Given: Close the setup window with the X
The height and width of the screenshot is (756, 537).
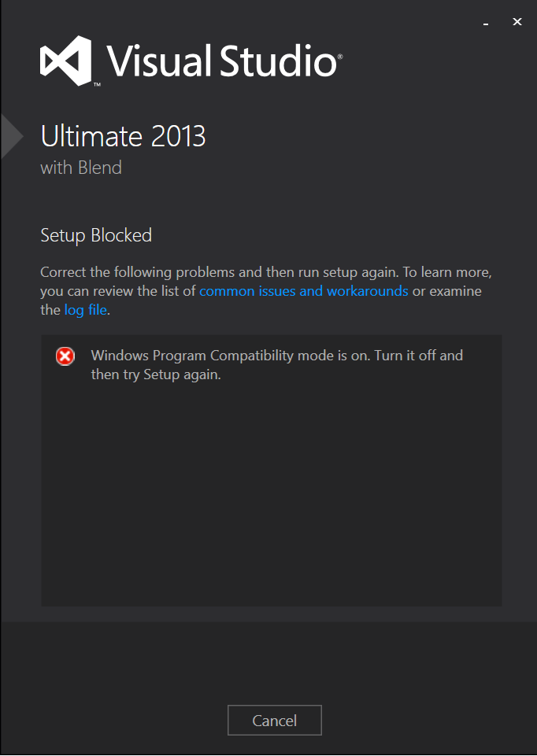Looking at the screenshot, I should pos(517,22).
